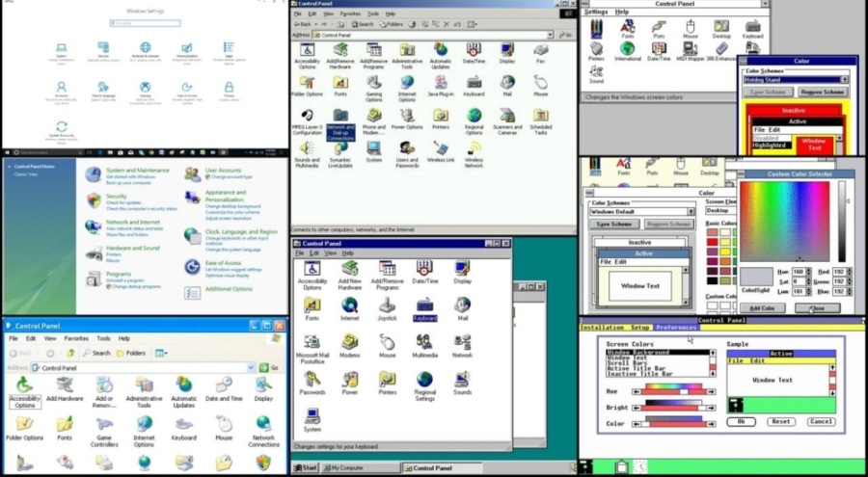The width and height of the screenshot is (868, 477).
Task: Open the MIDI Mapper icon
Action: (689, 49)
